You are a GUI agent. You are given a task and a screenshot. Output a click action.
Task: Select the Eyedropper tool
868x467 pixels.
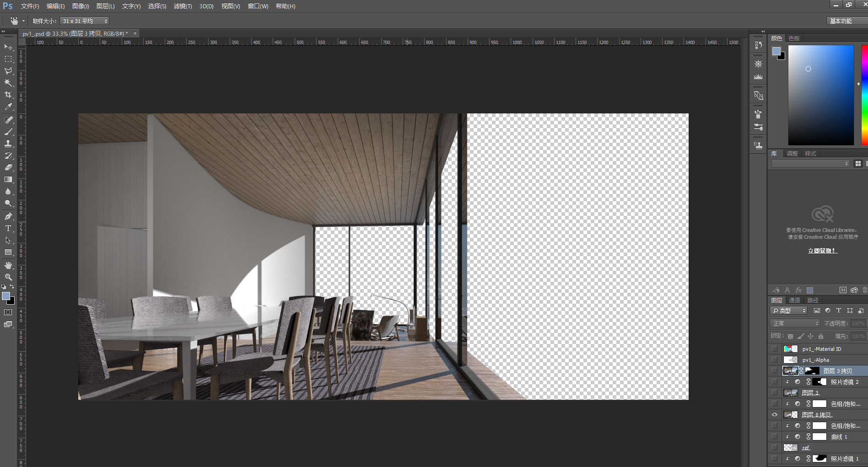coord(8,107)
